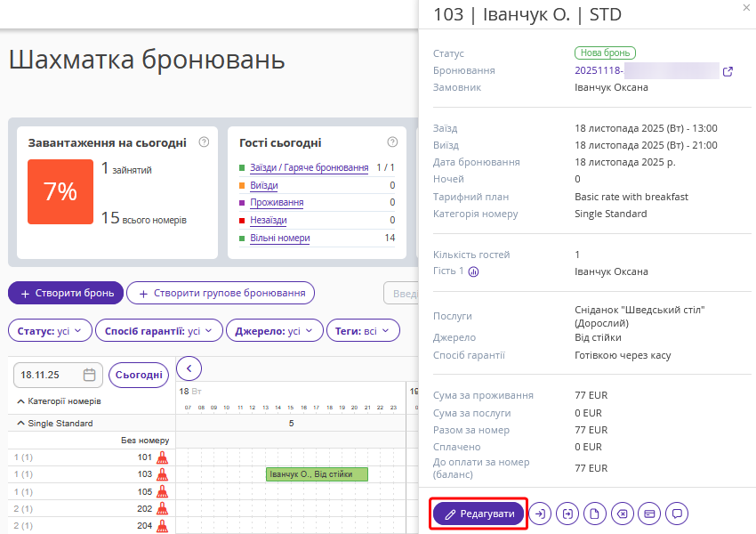The image size is (756, 534).
Task: Open booking number in new window icon
Action: [728, 71]
